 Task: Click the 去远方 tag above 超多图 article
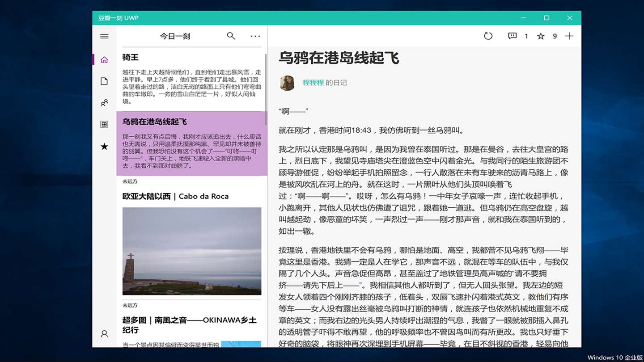[130, 305]
